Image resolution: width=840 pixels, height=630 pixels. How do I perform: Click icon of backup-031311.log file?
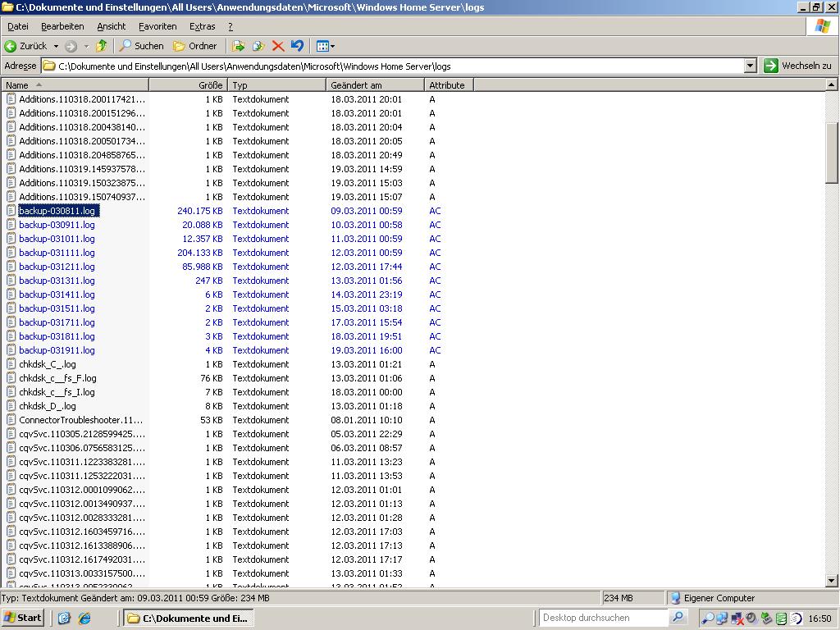tap(11, 281)
